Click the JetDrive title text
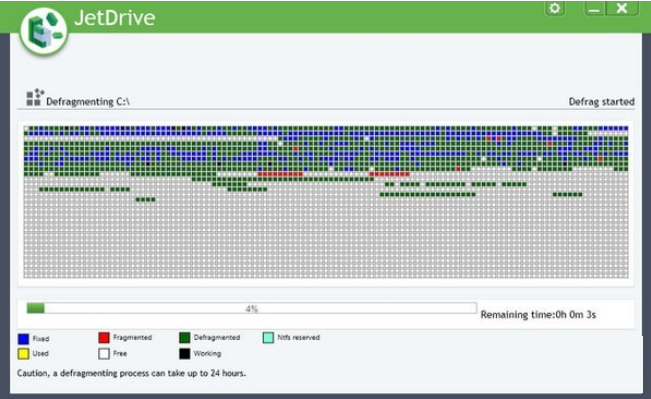651x399 pixels. tap(115, 18)
